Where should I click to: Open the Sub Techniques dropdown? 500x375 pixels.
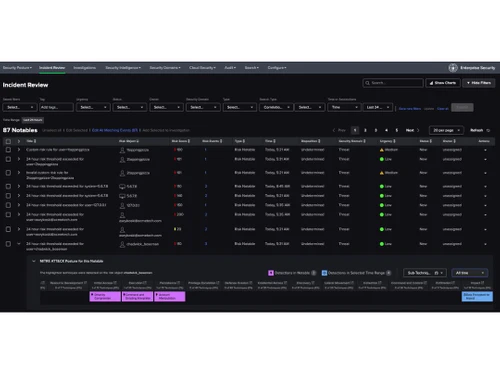[x=425, y=273]
